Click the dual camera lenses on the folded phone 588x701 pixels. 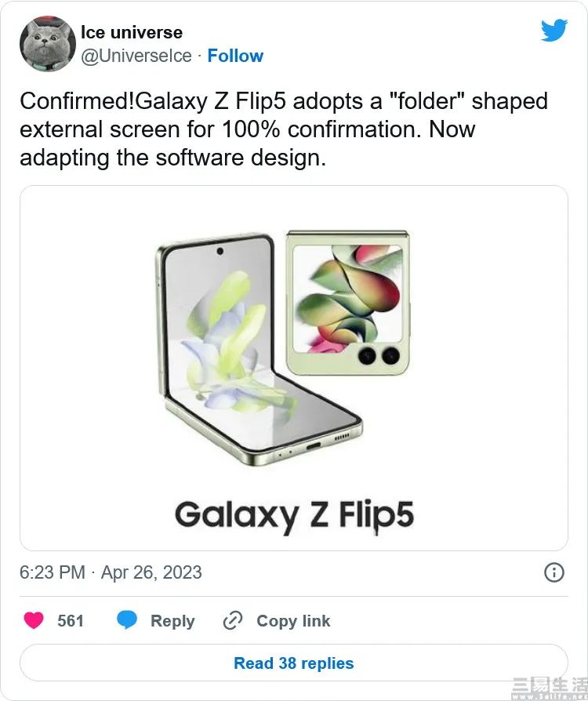(x=379, y=356)
